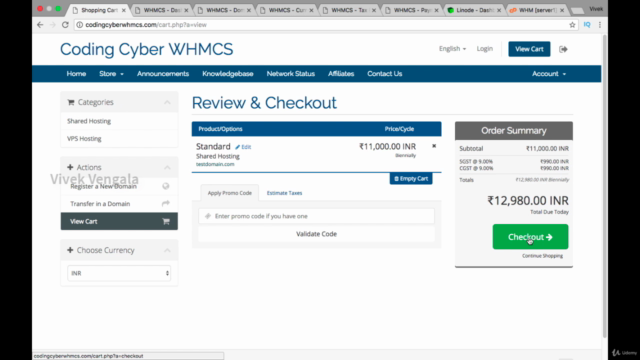Image resolution: width=640 pixels, height=360 pixels.
Task: Click the green Checkout button
Action: (530, 237)
